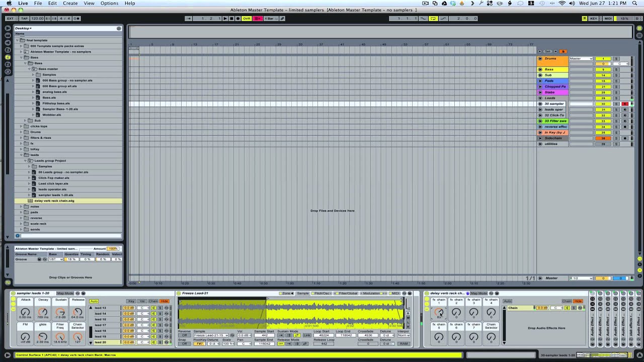Switch to the Sample tab in sampler
The height and width of the screenshot is (362, 644).
(303, 293)
